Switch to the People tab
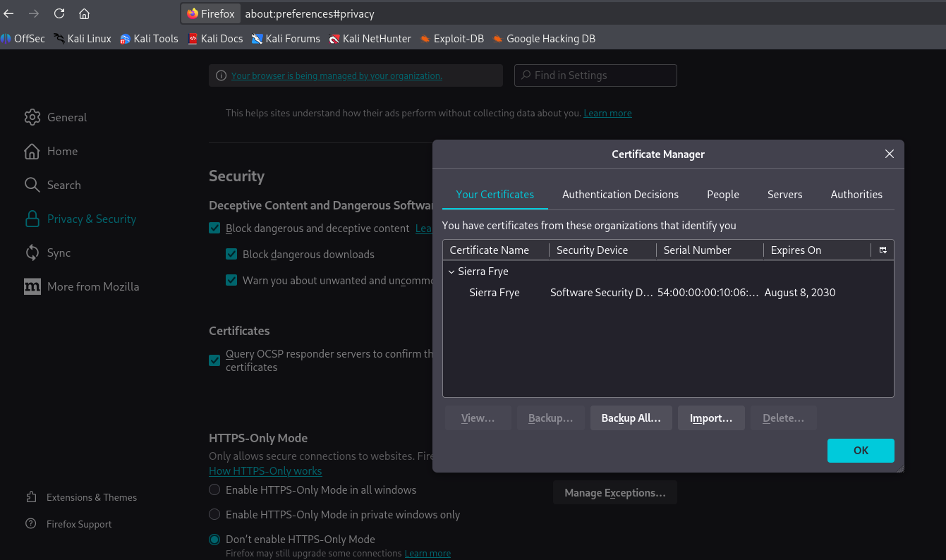946x560 pixels. pyautogui.click(x=723, y=194)
